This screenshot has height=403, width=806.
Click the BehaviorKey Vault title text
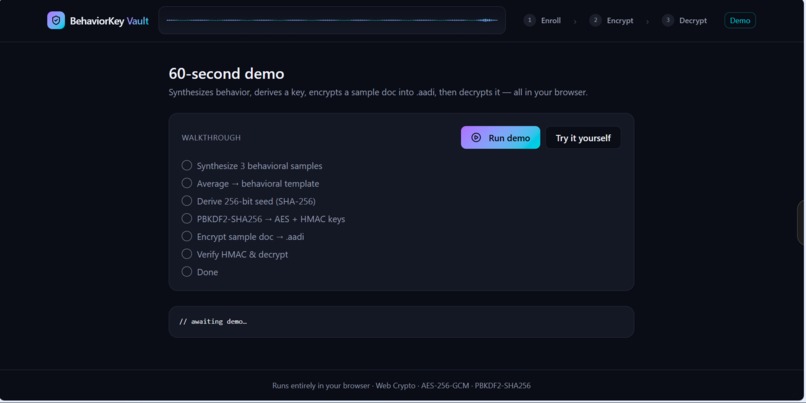[109, 21]
